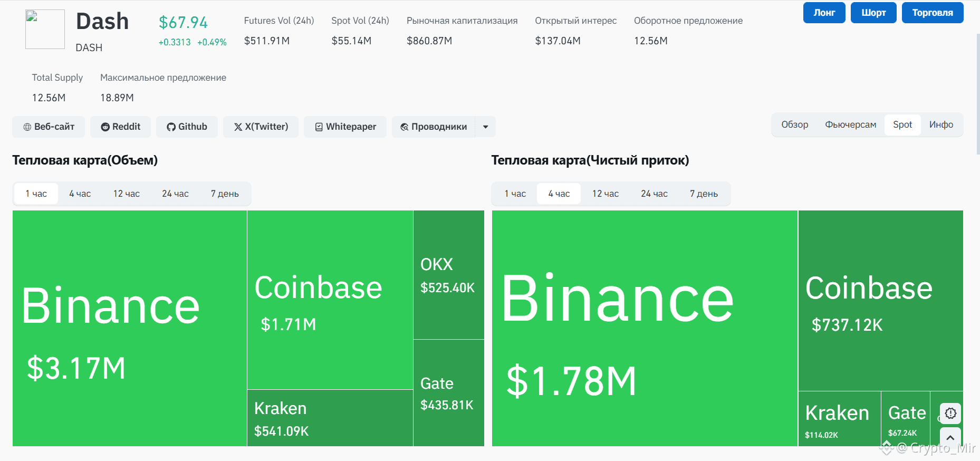Open the Проводники explorers button
The height and width of the screenshot is (461, 980).
[x=434, y=127]
